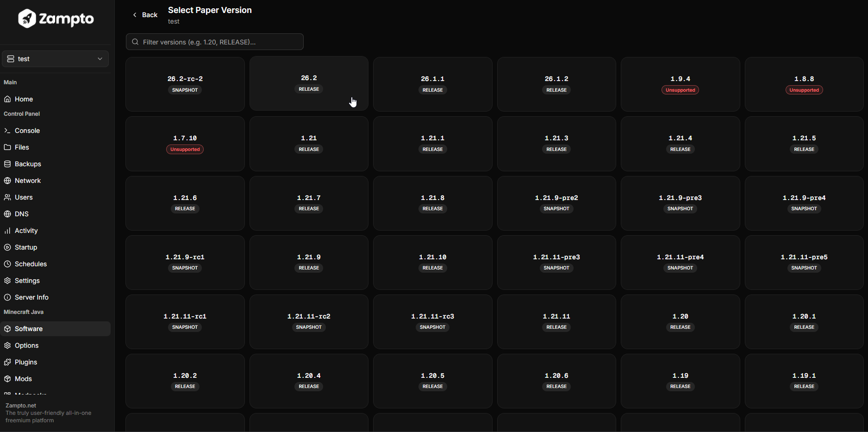Click the version label 1.21.8
The width and height of the screenshot is (868, 432).
pos(433,198)
